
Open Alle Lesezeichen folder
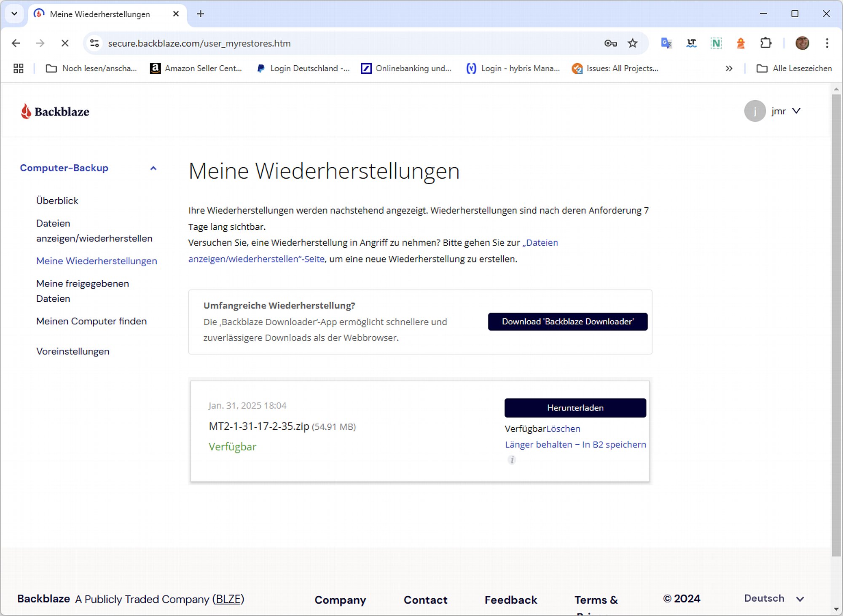(x=794, y=68)
